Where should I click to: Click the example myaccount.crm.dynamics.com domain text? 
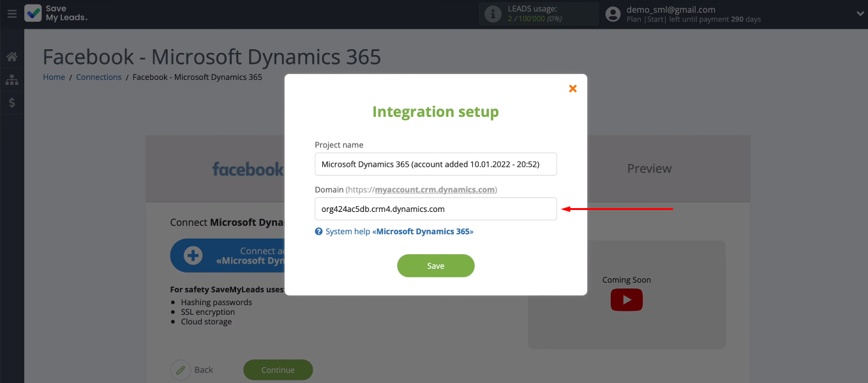point(435,190)
